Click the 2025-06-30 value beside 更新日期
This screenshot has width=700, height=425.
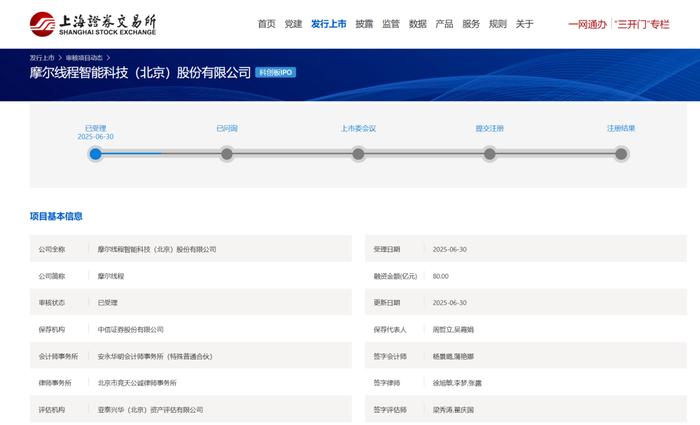(x=450, y=303)
